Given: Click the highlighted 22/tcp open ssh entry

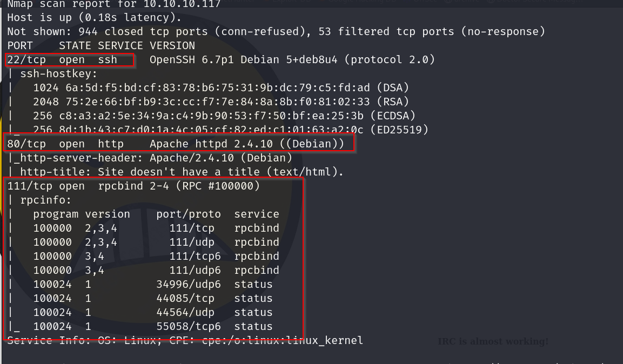Looking at the screenshot, I should (69, 59).
